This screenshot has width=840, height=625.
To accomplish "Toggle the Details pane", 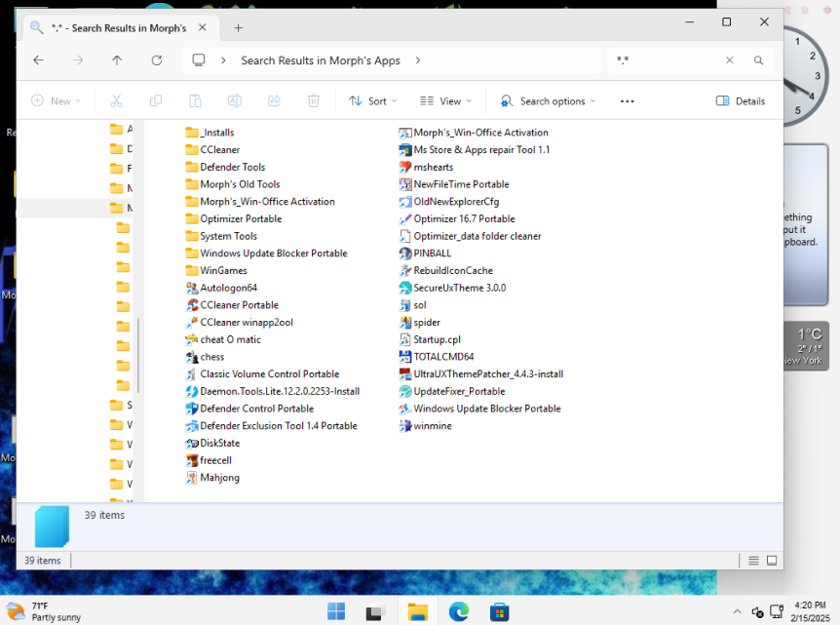I will click(741, 100).
